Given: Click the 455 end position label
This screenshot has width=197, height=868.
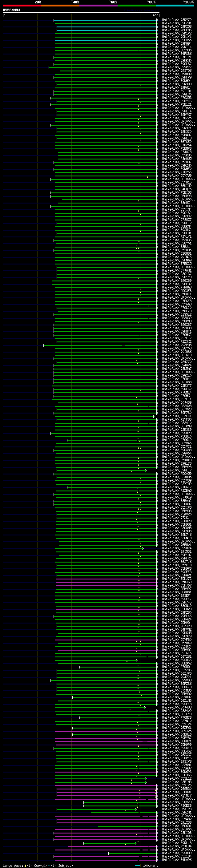Looking at the screenshot, I should tap(155, 15).
